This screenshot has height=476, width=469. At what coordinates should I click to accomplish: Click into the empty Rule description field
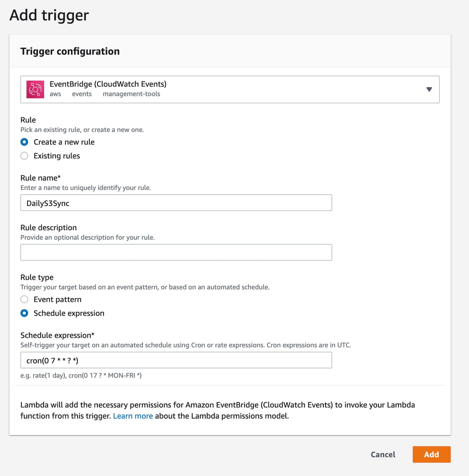(x=176, y=252)
